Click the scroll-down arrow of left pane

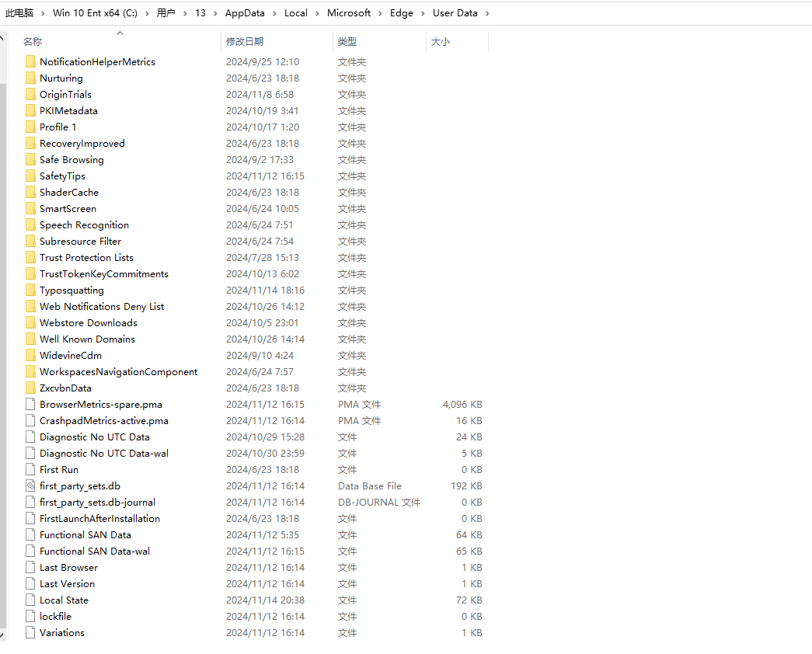(x=2, y=635)
